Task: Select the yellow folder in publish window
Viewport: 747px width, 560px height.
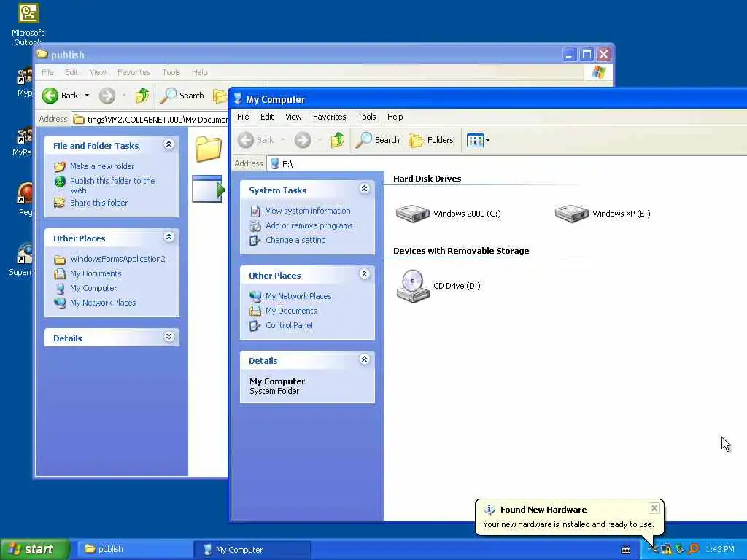Action: [209, 149]
